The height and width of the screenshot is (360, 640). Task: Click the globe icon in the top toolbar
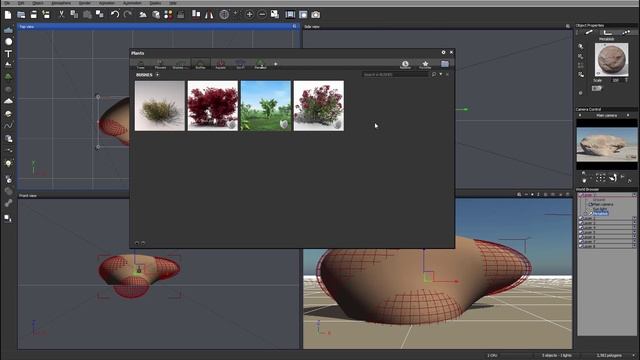[x=224, y=15]
